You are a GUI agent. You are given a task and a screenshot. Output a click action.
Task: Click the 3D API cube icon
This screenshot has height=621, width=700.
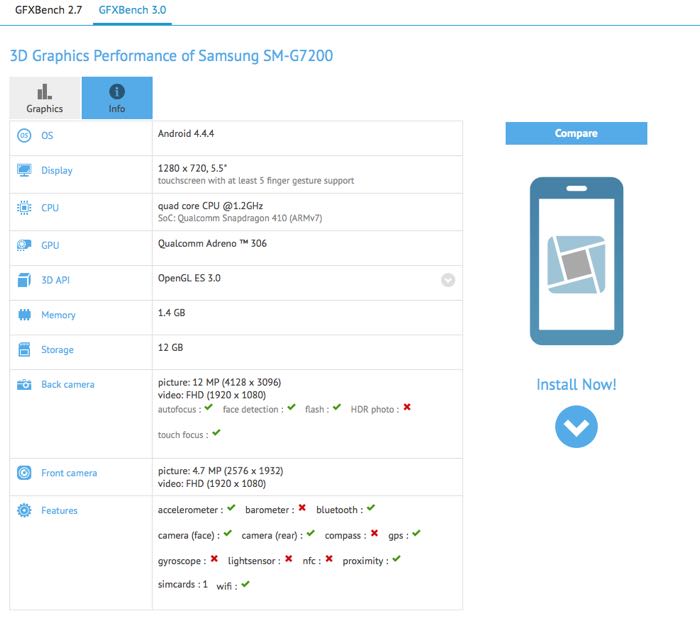click(x=24, y=281)
